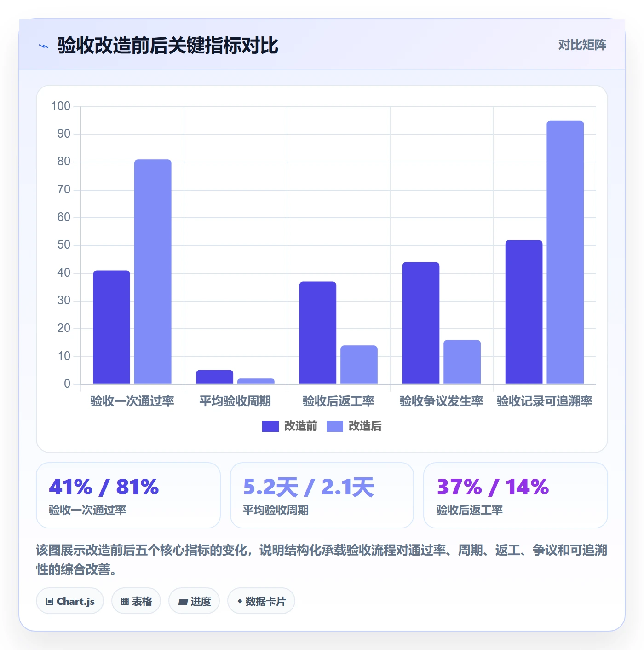Click the 37% / 14% stat card value
The image size is (644, 650).
click(493, 487)
